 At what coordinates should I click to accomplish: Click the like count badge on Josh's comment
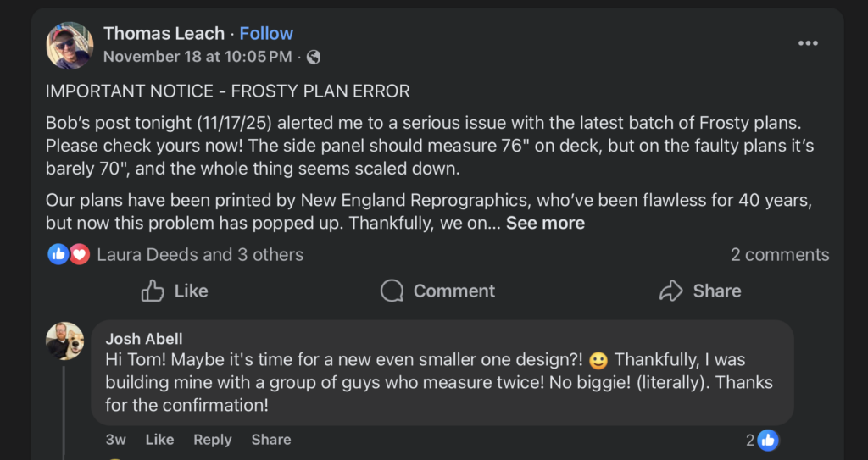762,440
